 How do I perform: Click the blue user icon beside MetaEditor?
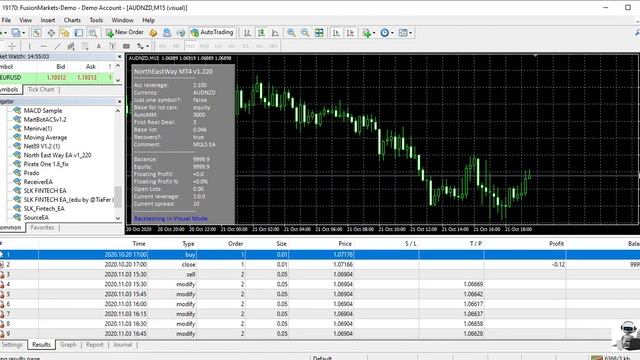pos(167,33)
